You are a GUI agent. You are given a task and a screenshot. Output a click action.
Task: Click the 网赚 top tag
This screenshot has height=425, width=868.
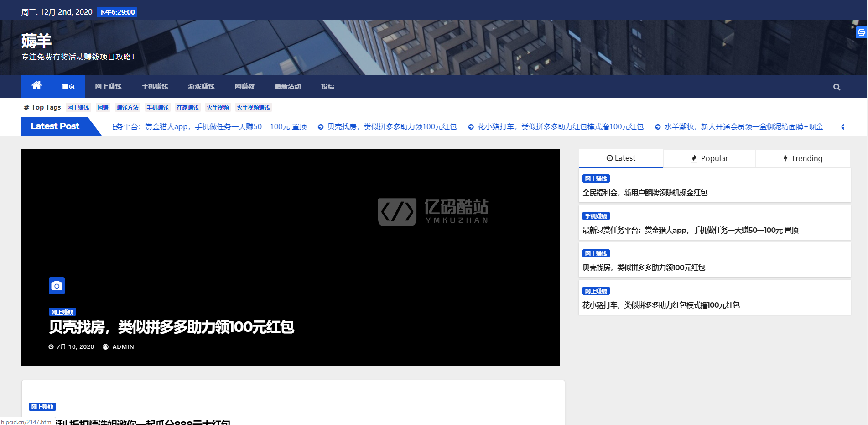coord(103,108)
